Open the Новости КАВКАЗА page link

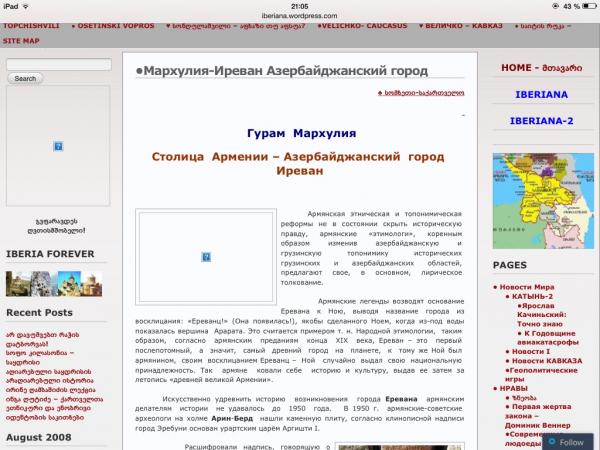coord(549,358)
